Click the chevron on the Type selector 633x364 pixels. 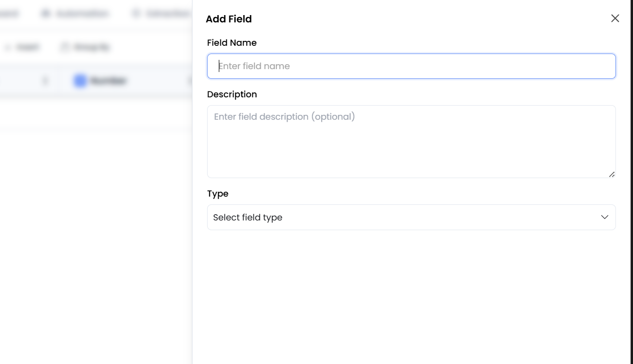click(x=605, y=217)
